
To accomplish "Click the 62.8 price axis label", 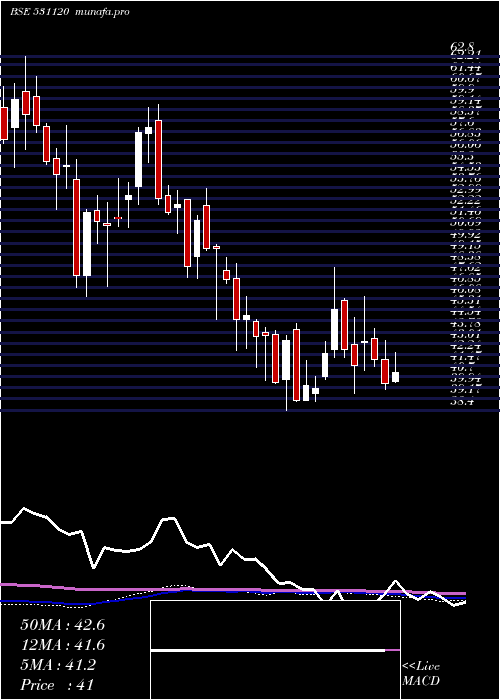I will pyautogui.click(x=462, y=46).
